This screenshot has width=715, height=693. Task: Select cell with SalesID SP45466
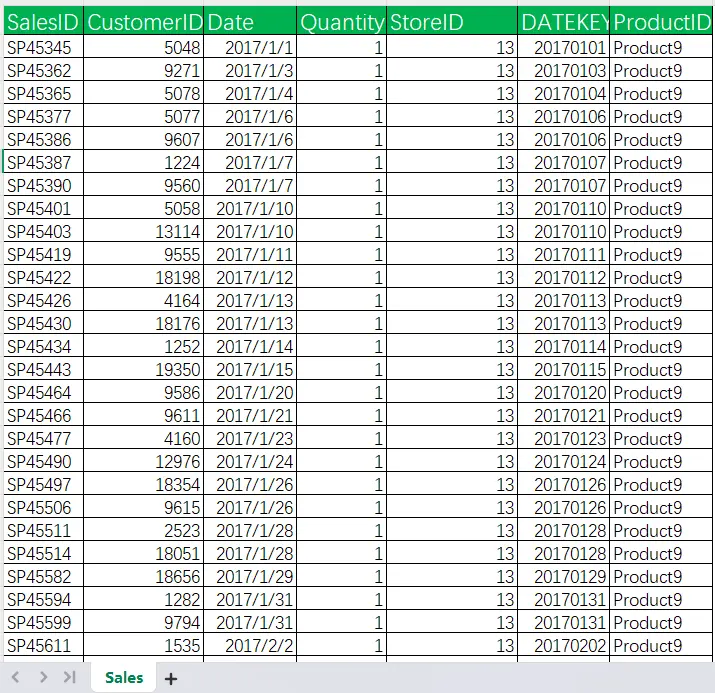[43, 414]
